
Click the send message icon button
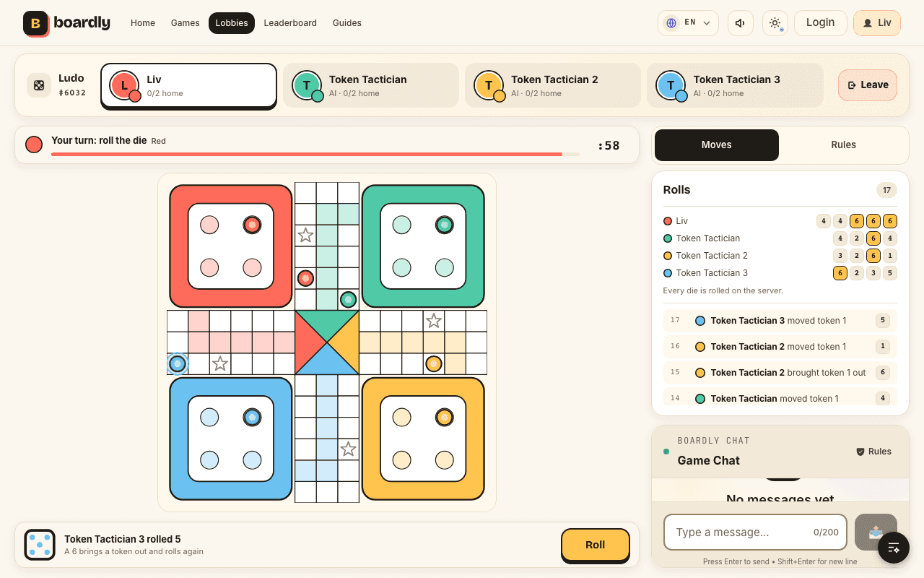tap(876, 532)
